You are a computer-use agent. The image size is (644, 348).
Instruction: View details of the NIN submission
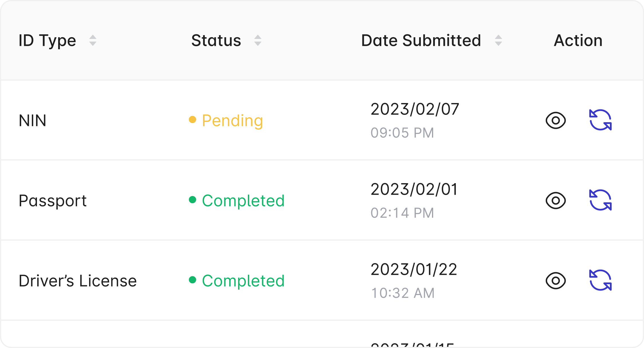coord(555,120)
